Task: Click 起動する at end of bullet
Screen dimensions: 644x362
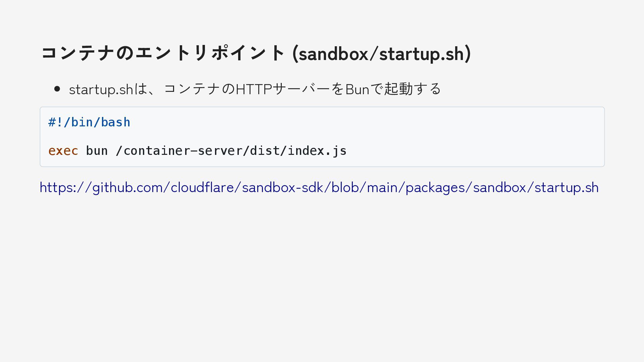Action: pyautogui.click(x=413, y=89)
